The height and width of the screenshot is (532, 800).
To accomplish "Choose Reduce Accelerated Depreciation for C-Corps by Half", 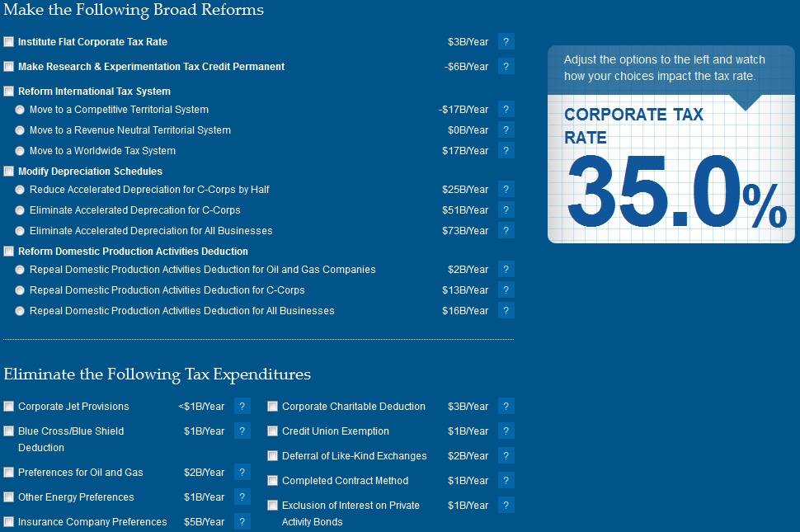I will 20,190.
